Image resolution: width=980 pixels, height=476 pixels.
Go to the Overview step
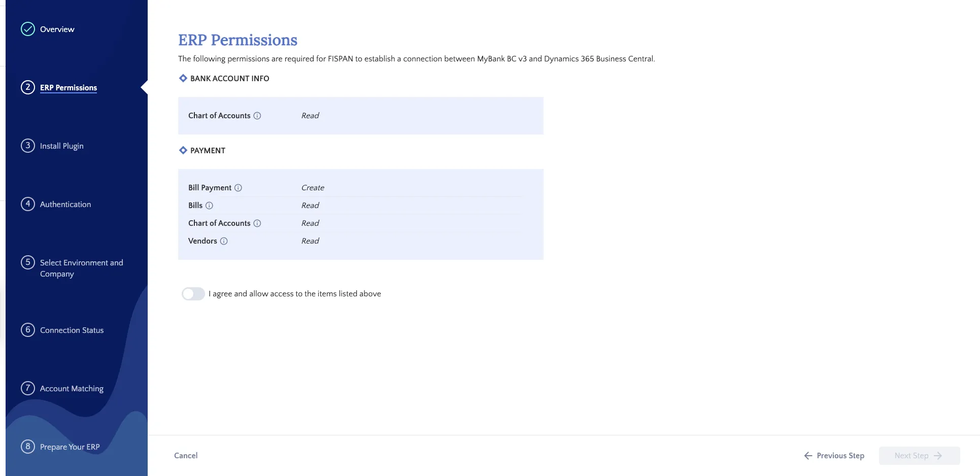57,29
